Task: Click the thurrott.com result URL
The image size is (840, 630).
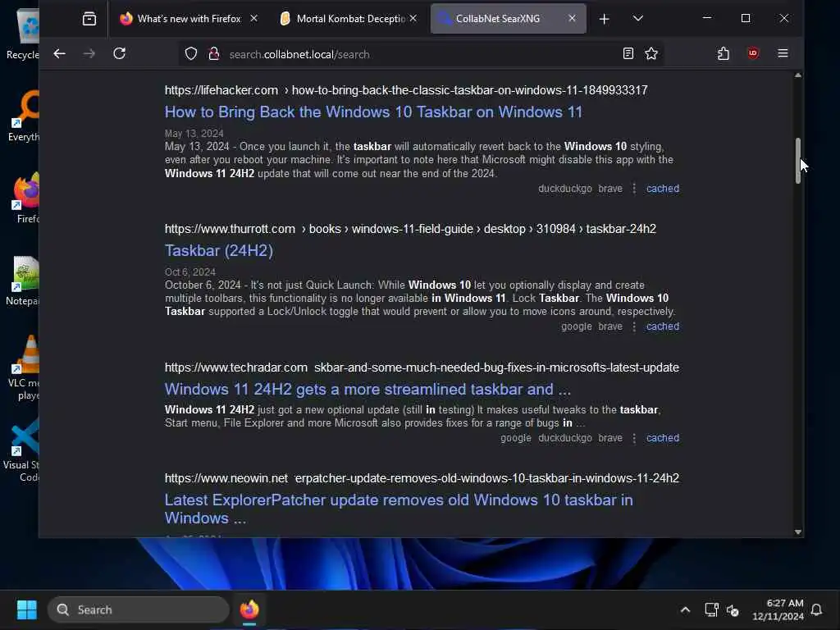Action: point(410,229)
